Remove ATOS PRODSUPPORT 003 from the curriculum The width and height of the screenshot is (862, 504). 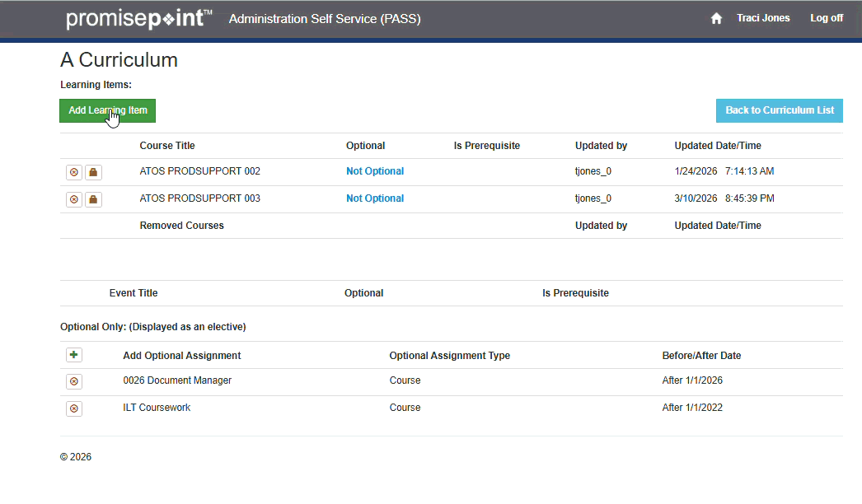pos(74,199)
